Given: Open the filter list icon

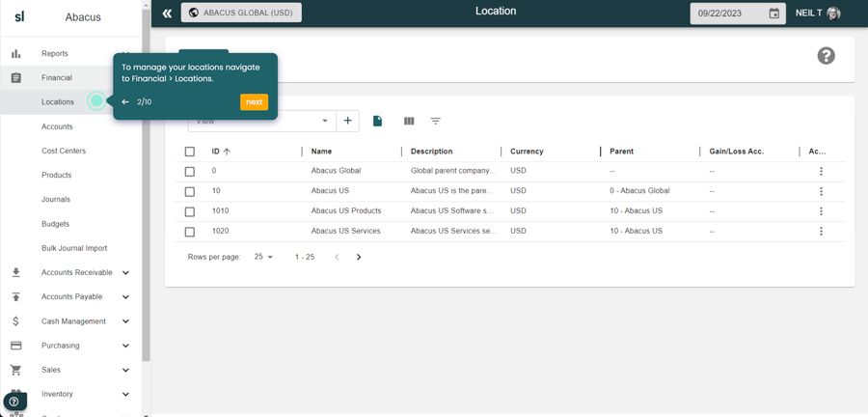Looking at the screenshot, I should [436, 121].
